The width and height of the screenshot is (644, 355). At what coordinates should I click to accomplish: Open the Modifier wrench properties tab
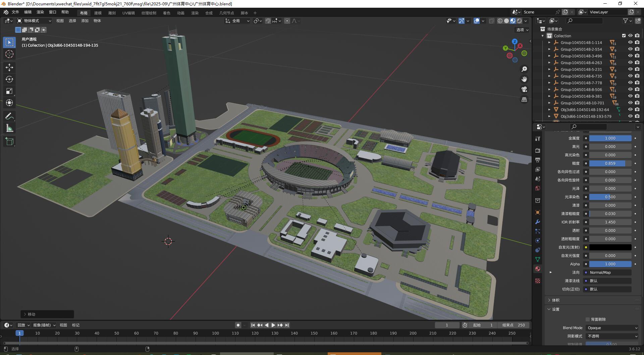[538, 222]
